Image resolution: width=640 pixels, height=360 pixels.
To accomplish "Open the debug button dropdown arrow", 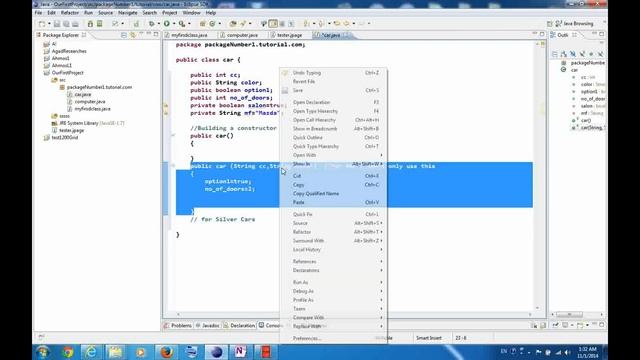I will point(158,24).
